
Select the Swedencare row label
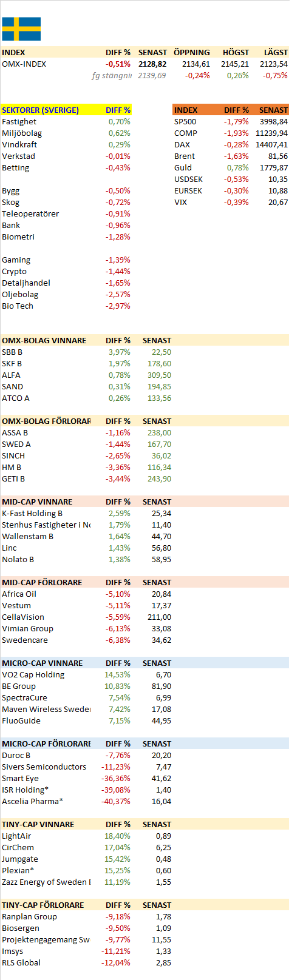(x=24, y=640)
